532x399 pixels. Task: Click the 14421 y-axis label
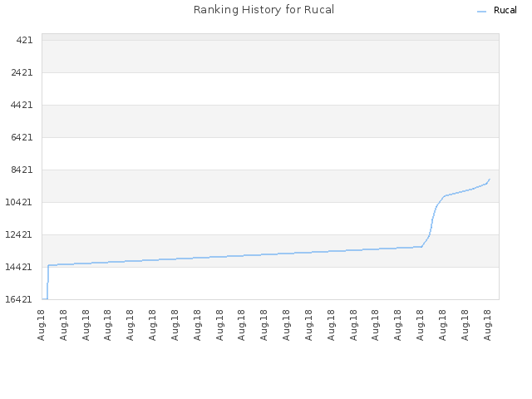[19, 267]
